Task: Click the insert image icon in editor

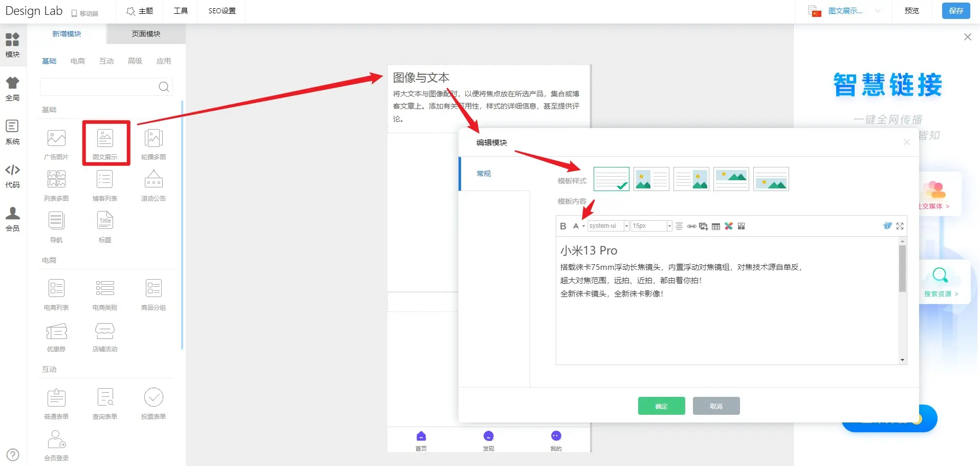Action: click(x=704, y=226)
